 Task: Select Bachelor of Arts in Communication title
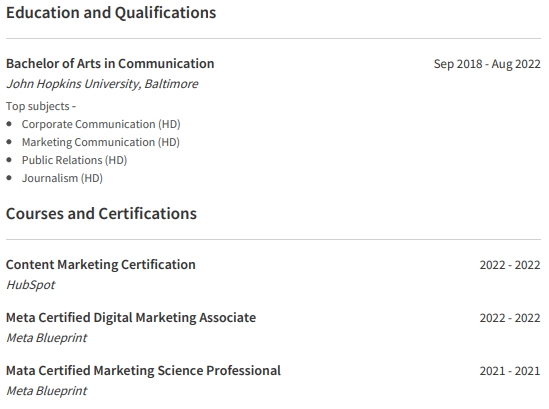110,64
